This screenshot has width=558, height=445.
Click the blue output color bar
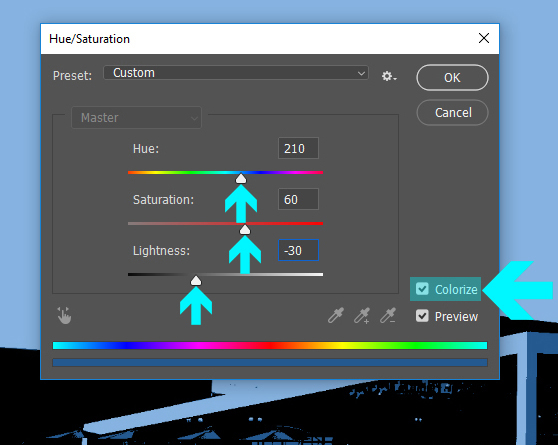pos(270,363)
